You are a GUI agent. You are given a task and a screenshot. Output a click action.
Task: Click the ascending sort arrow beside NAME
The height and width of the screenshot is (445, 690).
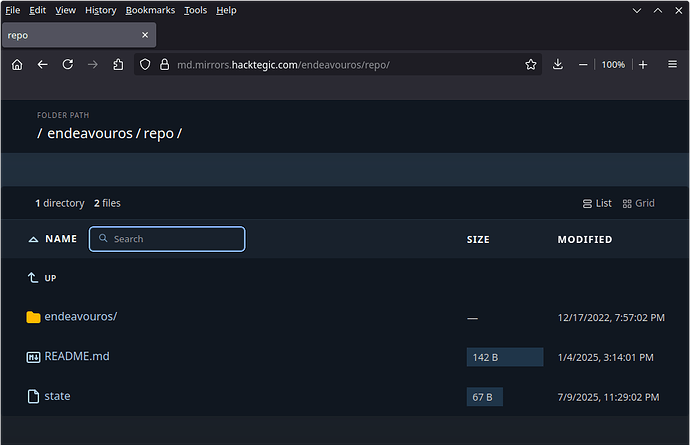[33, 239]
